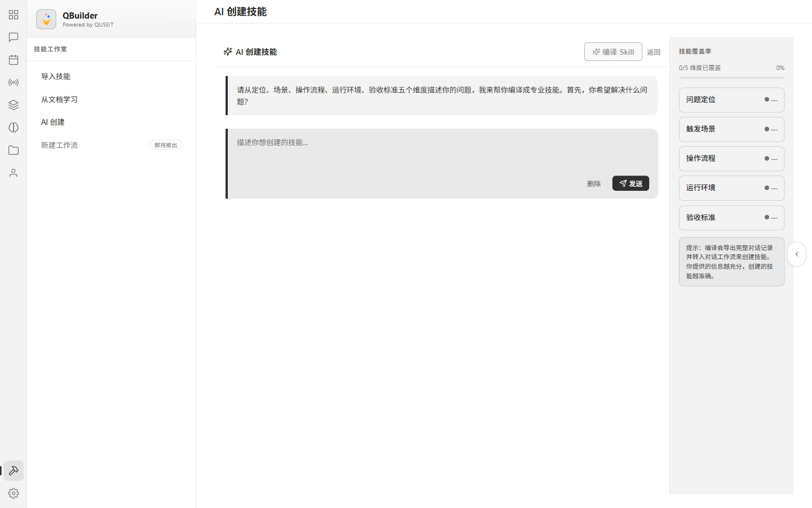Screen dimensions: 812x508
Task: Click the 编译 Skill button
Action: [x=613, y=52]
